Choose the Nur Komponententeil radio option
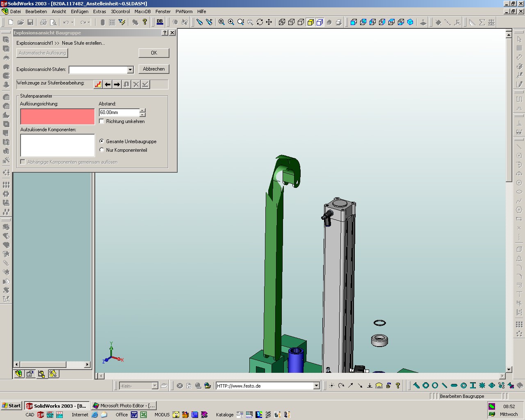The width and height of the screenshot is (525, 420). click(102, 150)
